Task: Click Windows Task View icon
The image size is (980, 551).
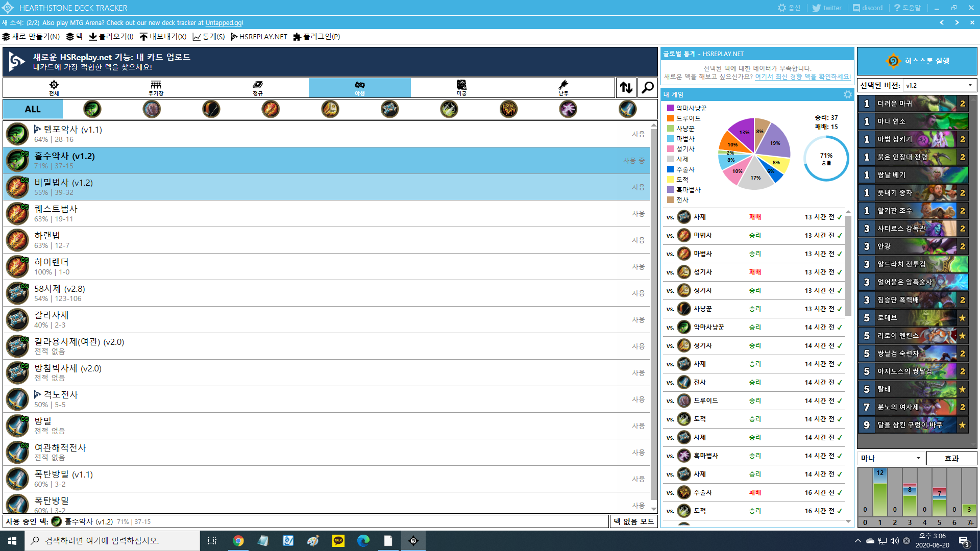Action: pyautogui.click(x=212, y=541)
